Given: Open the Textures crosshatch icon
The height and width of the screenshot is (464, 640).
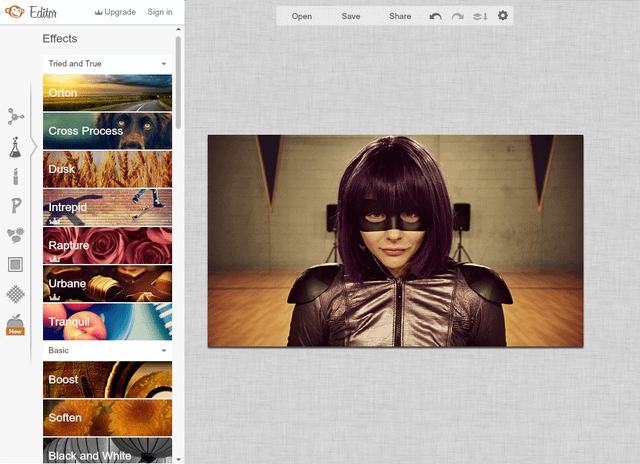Looking at the screenshot, I should coord(16,294).
